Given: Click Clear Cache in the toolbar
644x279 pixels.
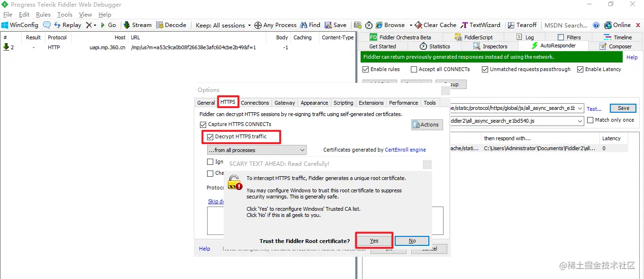Looking at the screenshot, I should click(435, 25).
